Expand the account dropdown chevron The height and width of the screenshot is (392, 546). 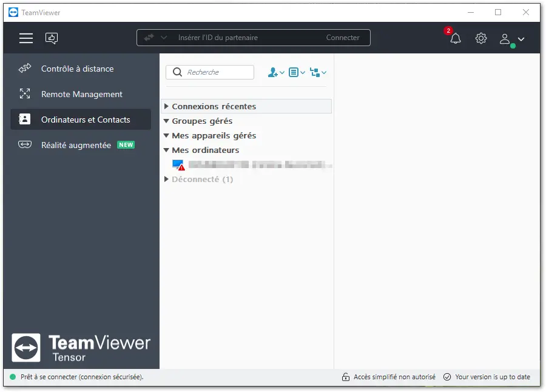point(521,39)
